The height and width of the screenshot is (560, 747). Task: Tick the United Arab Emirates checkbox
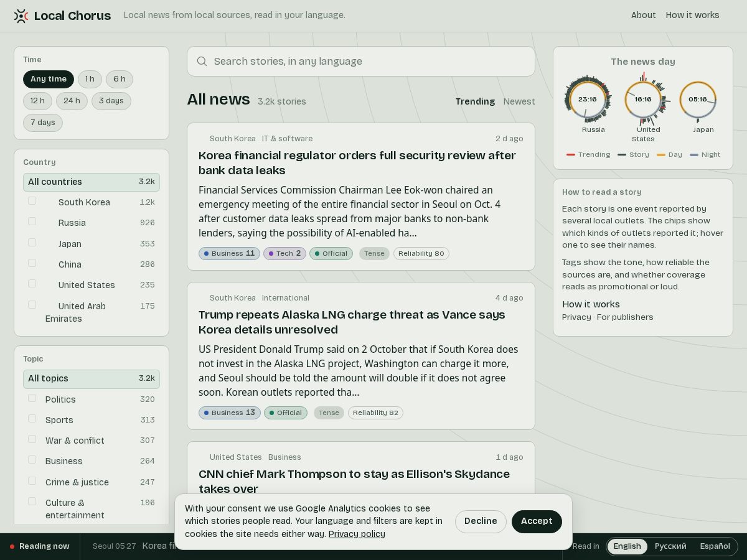coord(32,305)
